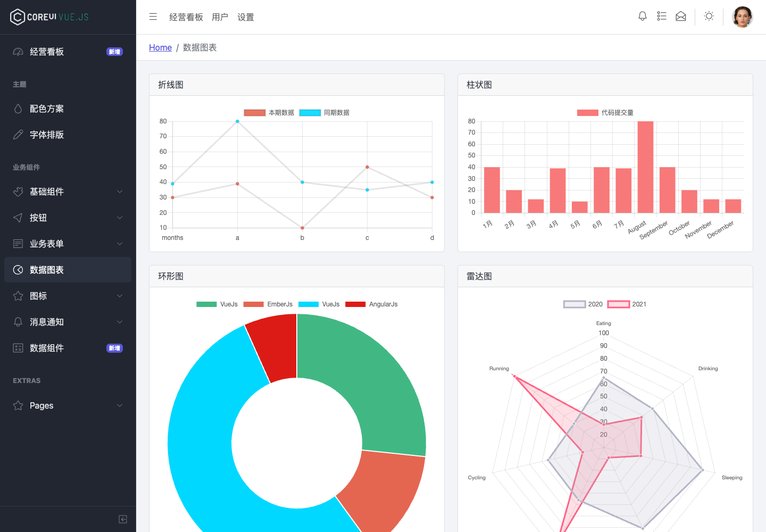The width and height of the screenshot is (766, 532).
Task: Click the star icon for 图标
Action: [x=18, y=296]
